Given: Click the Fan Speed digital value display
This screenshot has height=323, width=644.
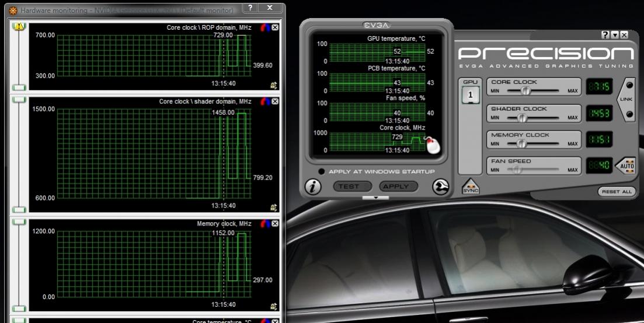Looking at the screenshot, I should tap(599, 166).
